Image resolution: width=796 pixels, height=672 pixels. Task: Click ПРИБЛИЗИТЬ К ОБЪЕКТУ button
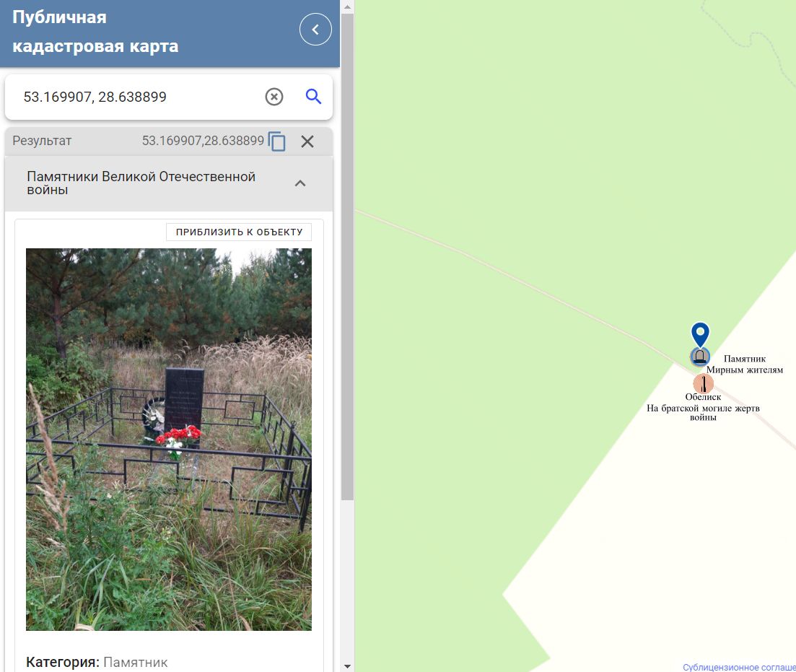tap(239, 232)
